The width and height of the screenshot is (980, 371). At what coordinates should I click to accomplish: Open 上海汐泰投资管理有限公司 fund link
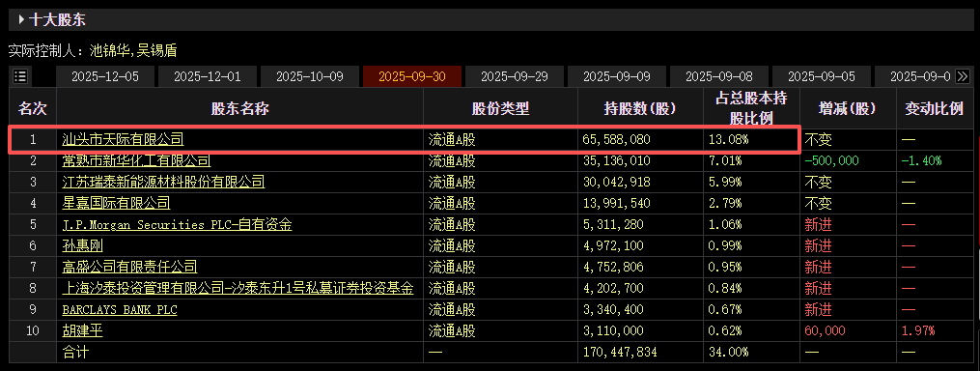click(x=238, y=289)
